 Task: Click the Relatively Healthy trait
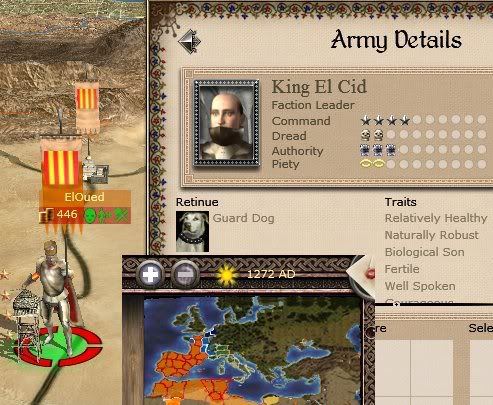click(x=436, y=218)
